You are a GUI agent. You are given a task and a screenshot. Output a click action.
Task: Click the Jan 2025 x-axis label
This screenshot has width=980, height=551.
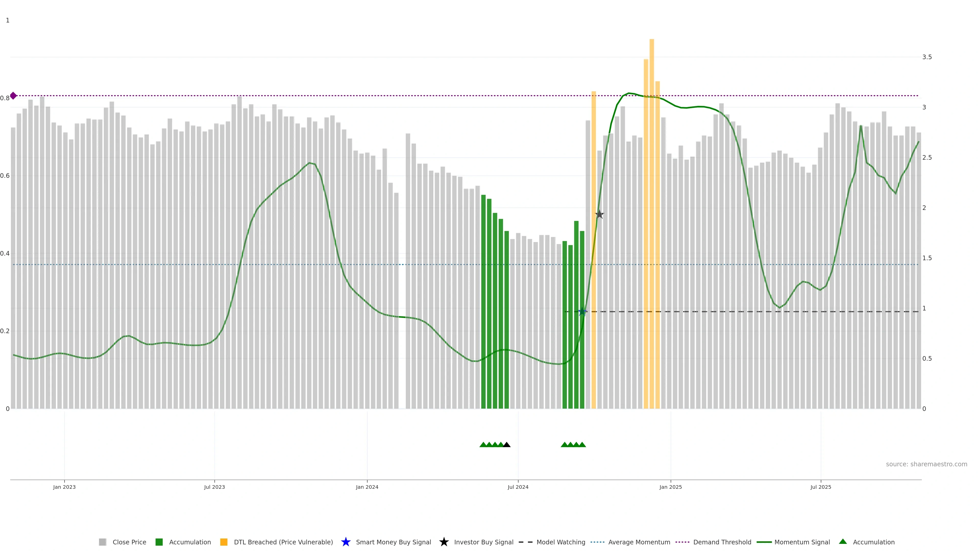670,487
